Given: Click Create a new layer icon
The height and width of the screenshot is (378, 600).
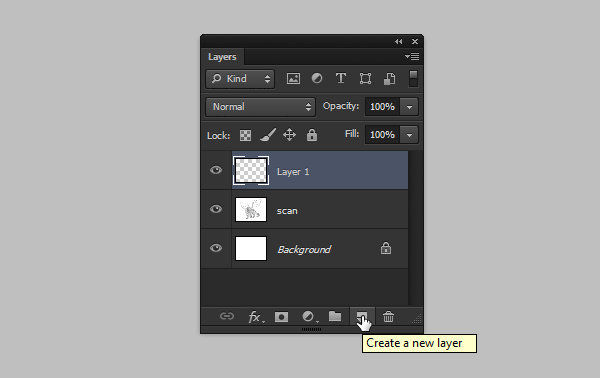Looking at the screenshot, I should point(362,317).
